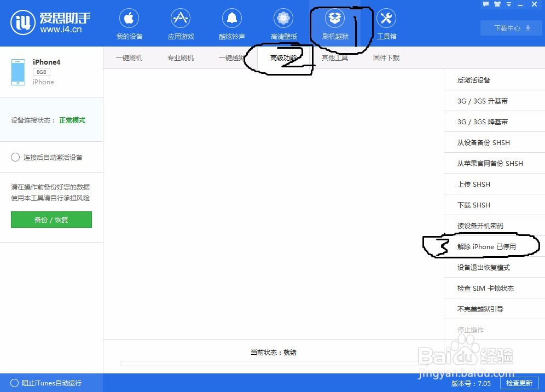
Task: Open 高清壁纸 wallpapers section
Action: [x=283, y=24]
